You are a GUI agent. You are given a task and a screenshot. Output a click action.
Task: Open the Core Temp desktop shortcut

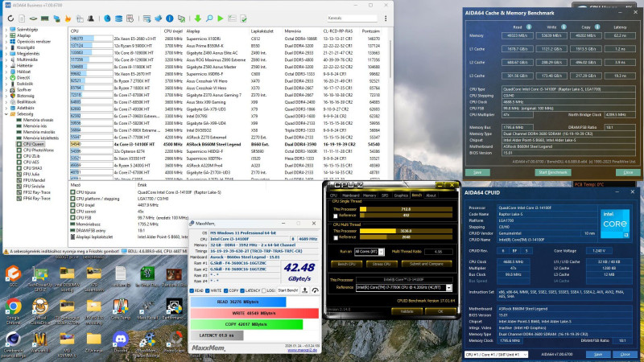121,306
